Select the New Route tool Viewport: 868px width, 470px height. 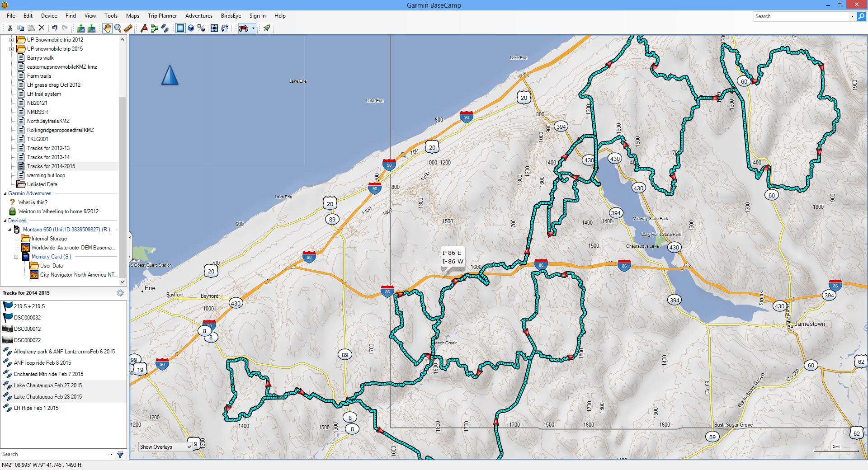[x=154, y=28]
